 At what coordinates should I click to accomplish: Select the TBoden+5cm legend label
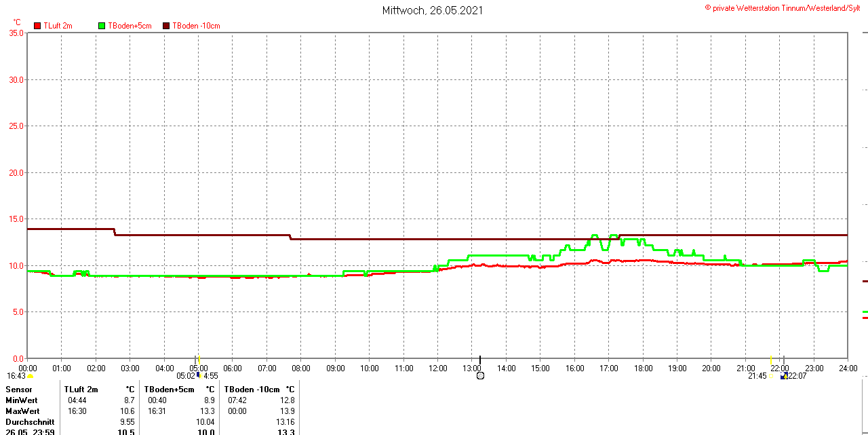(x=130, y=26)
